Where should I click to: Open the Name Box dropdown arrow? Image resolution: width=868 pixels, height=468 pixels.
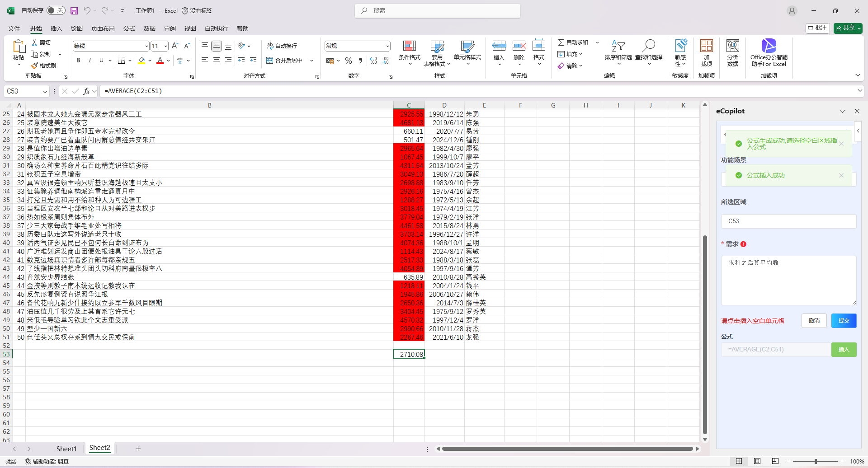(45, 91)
